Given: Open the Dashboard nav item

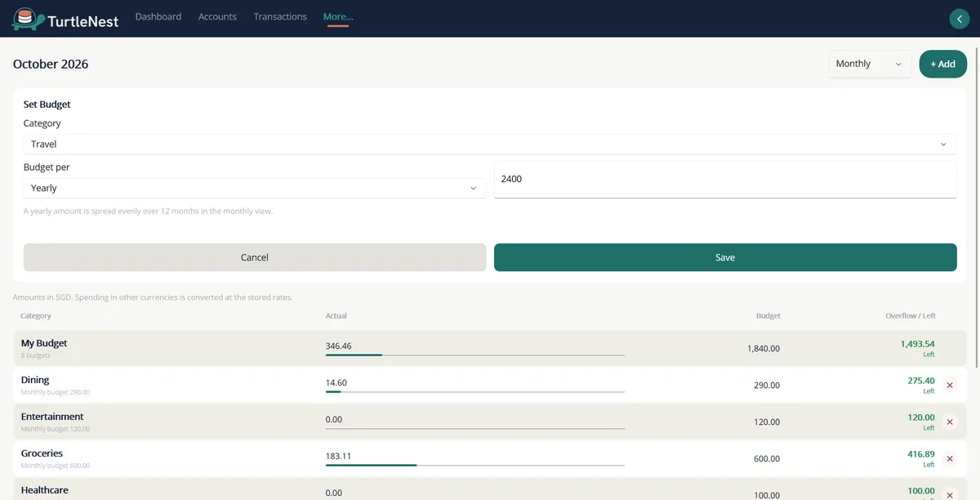Looking at the screenshot, I should (x=158, y=16).
